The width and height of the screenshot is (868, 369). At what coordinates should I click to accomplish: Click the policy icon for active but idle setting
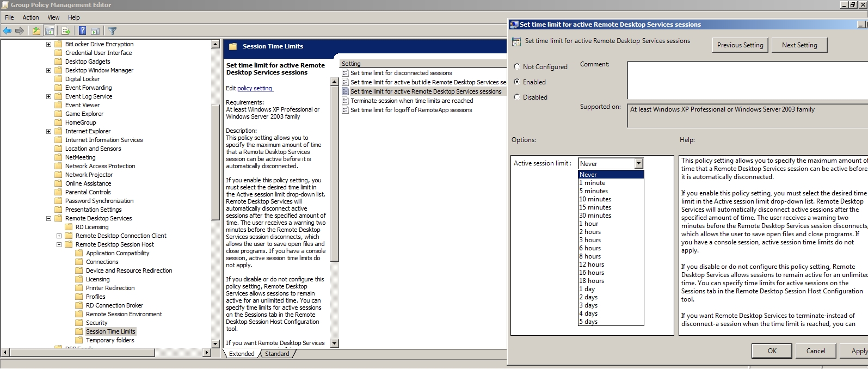(x=346, y=82)
